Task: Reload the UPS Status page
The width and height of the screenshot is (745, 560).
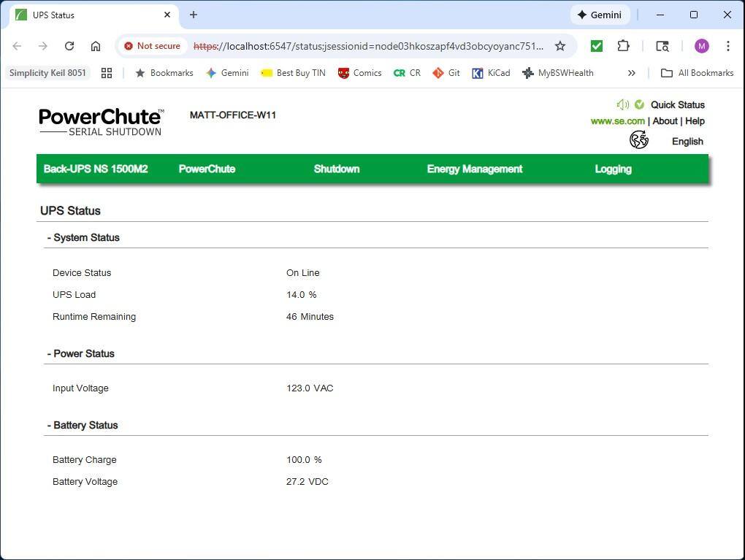Action: point(69,46)
